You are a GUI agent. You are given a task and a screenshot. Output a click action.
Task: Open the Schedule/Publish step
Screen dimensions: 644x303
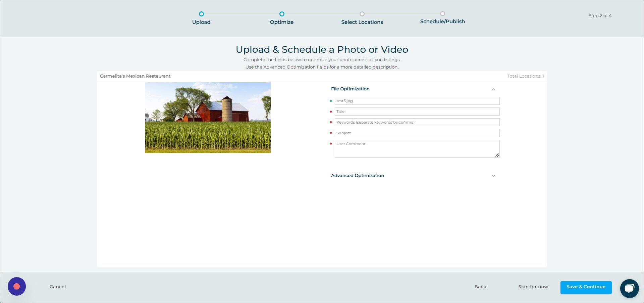click(x=442, y=21)
